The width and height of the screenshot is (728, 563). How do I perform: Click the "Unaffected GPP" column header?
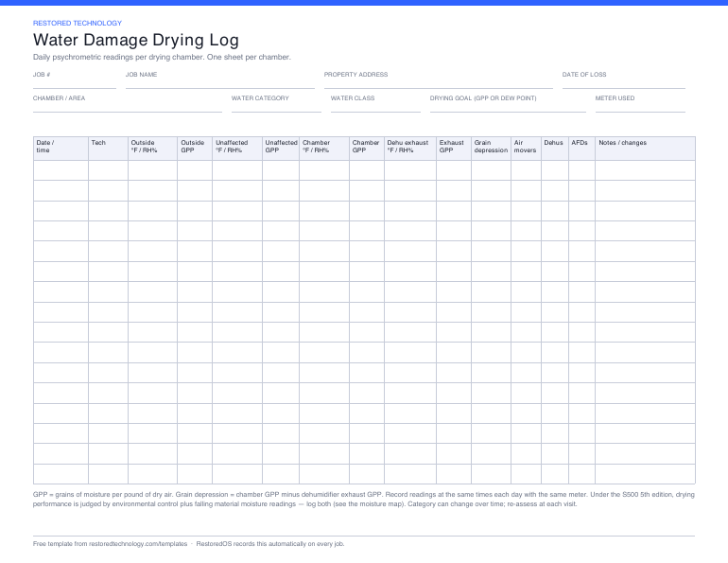(x=281, y=149)
